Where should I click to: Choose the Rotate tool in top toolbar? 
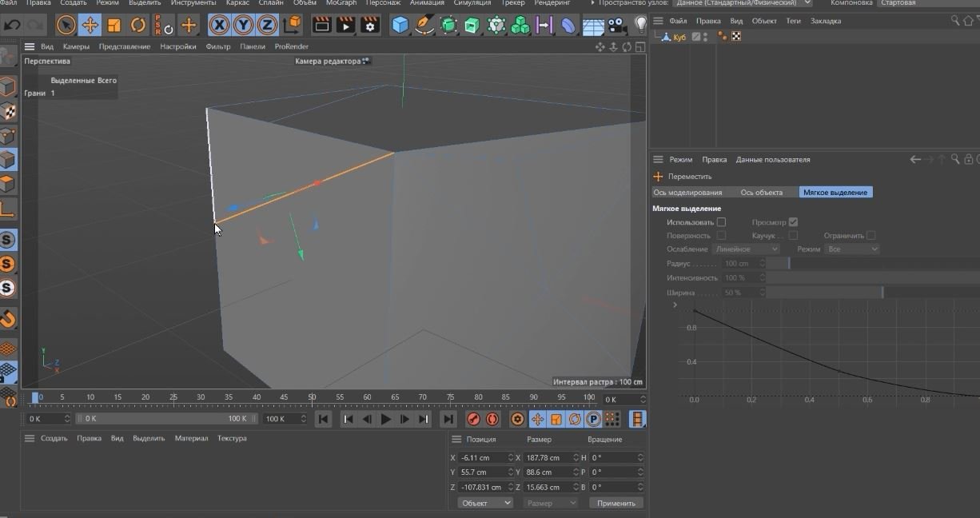click(138, 26)
